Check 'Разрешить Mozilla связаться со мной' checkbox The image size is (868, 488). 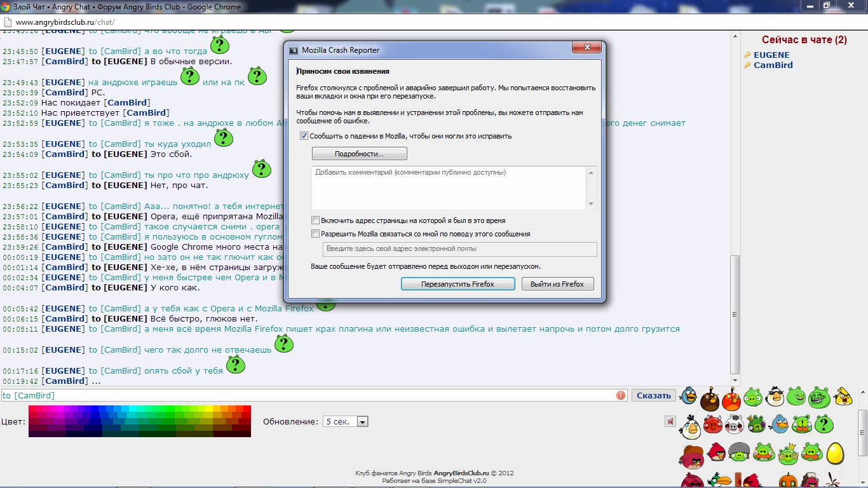click(x=315, y=234)
